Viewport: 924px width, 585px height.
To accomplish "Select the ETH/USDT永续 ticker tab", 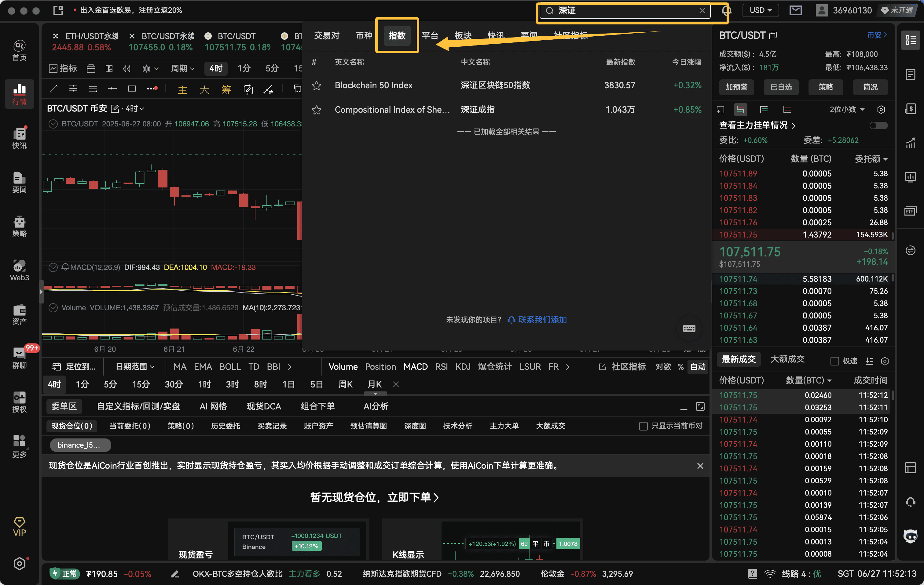I will (x=86, y=42).
